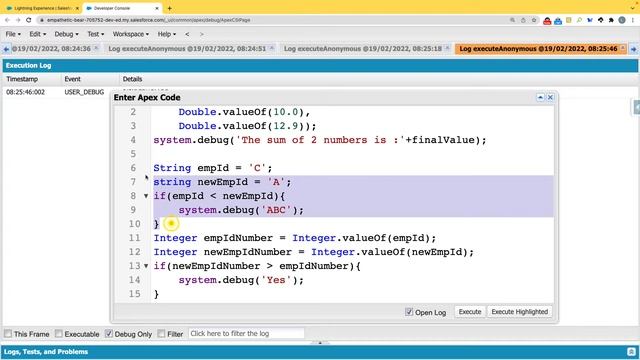
Task: Open the red extension icon in the toolbar
Action: click(x=547, y=20)
